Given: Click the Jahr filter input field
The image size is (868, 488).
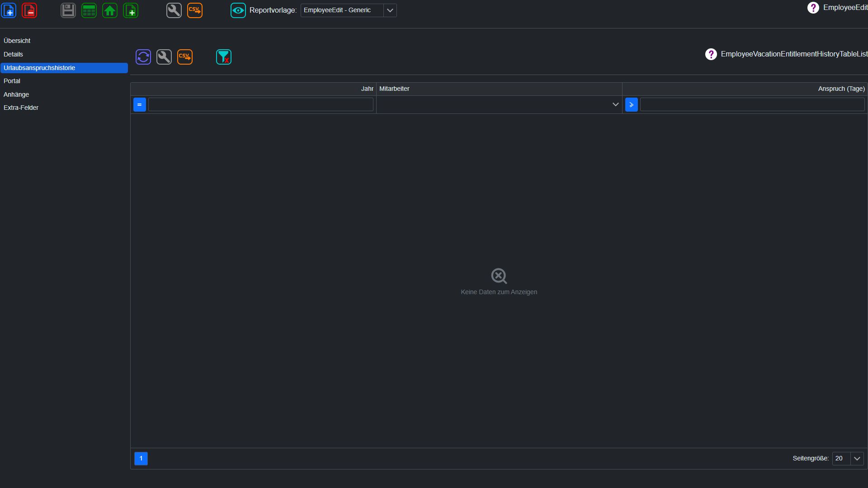Looking at the screenshot, I should (x=261, y=105).
